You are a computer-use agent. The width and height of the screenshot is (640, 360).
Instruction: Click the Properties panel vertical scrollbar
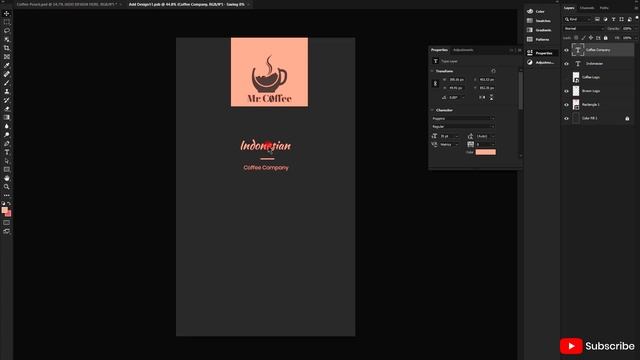tap(520, 90)
